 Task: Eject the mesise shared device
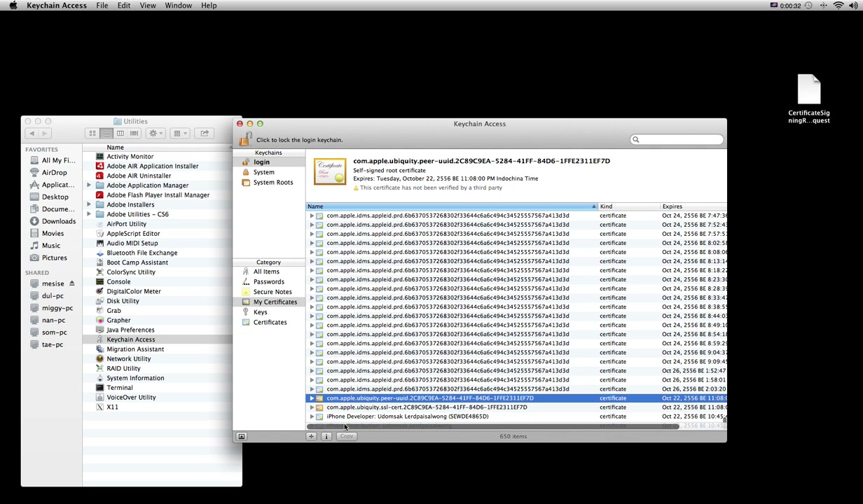click(x=71, y=283)
